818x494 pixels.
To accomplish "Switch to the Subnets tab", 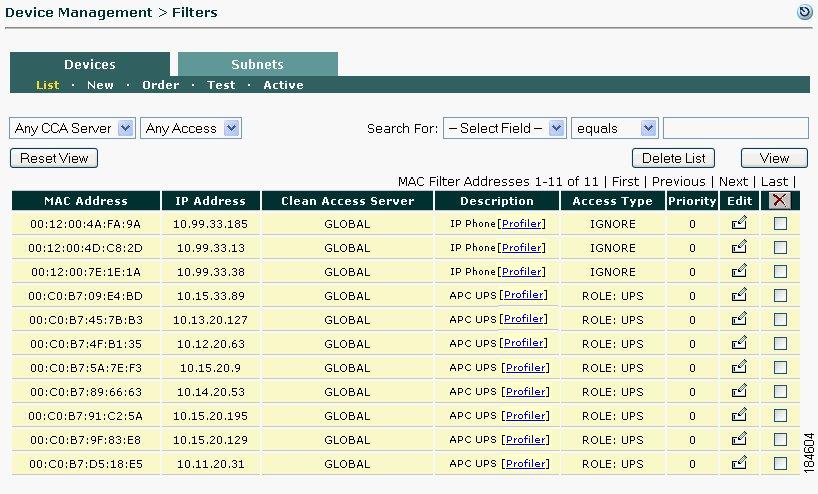I will [257, 64].
